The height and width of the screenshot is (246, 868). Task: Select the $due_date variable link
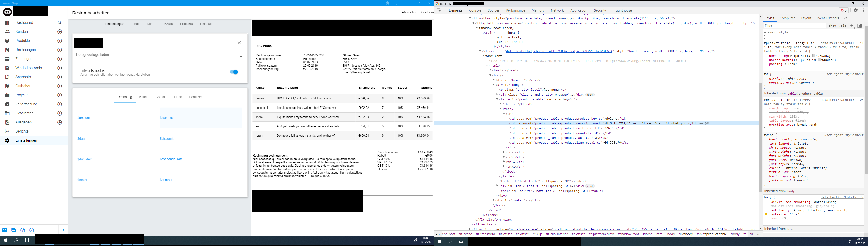pos(85,159)
